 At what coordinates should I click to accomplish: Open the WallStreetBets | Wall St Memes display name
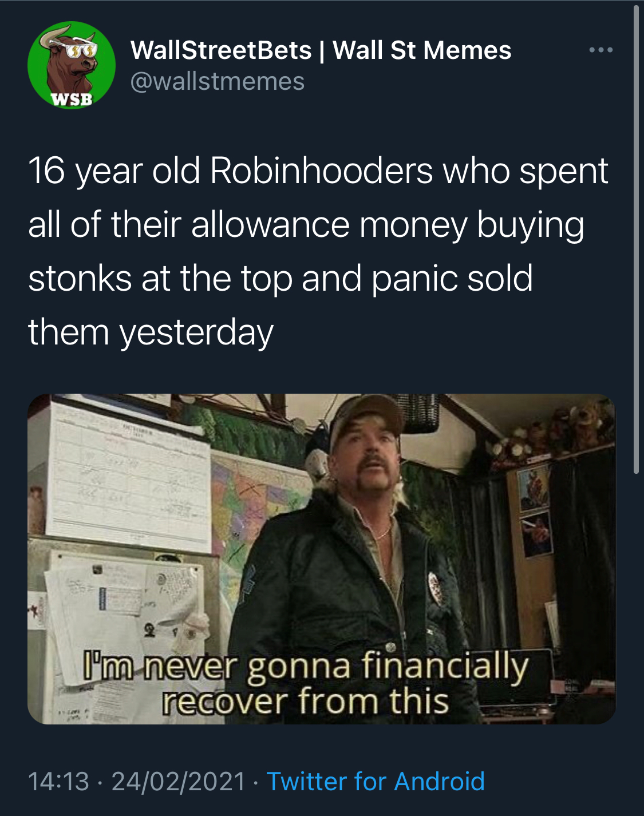pyautogui.click(x=321, y=50)
